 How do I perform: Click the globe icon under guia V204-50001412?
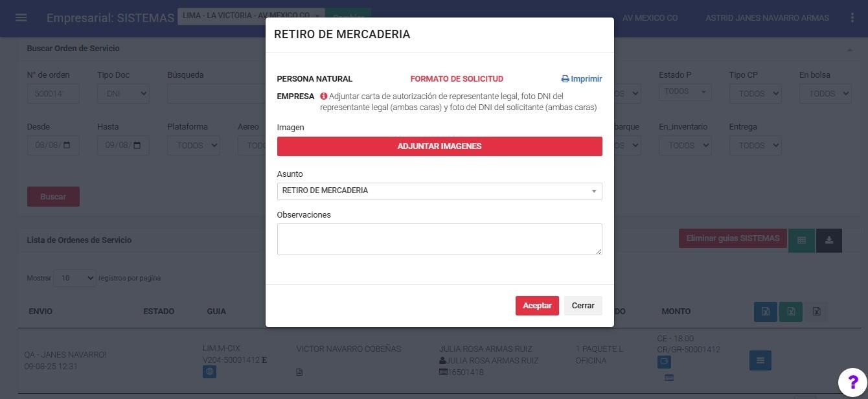tap(209, 372)
